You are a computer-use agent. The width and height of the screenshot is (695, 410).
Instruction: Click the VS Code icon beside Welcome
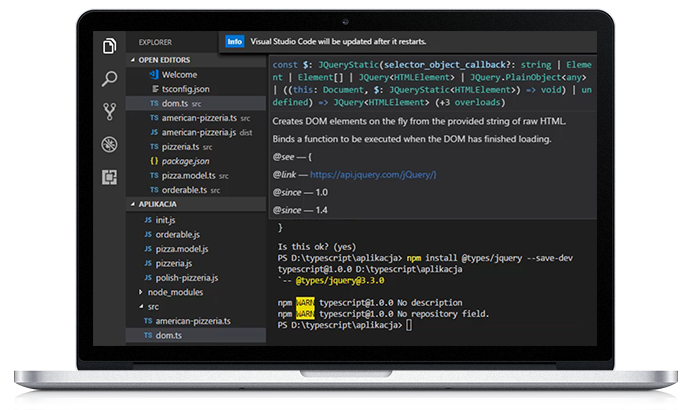coord(154,74)
